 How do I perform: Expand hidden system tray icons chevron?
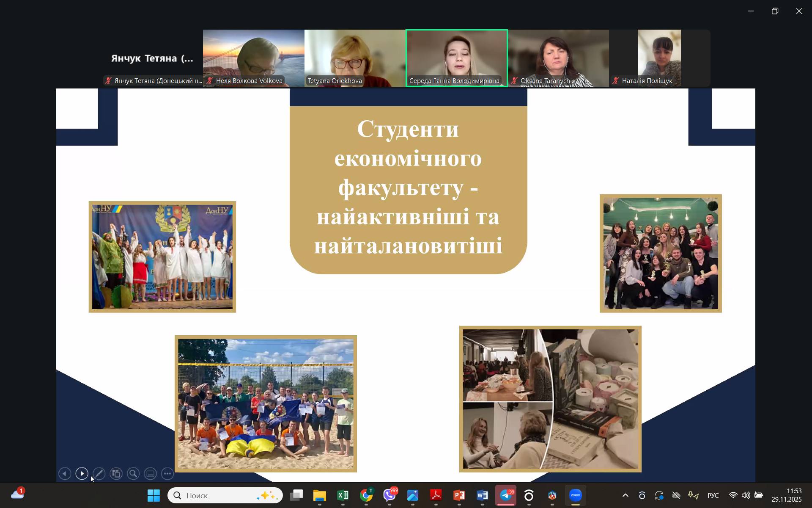click(625, 495)
